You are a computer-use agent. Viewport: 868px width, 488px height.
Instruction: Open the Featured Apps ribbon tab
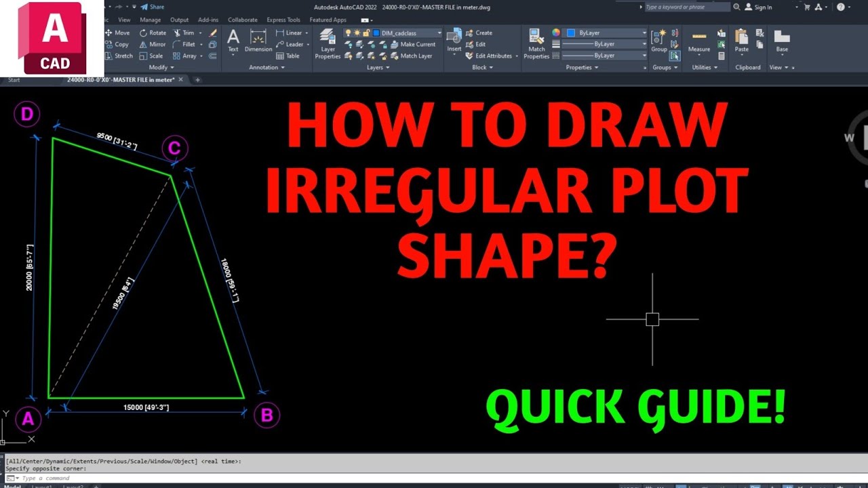pyautogui.click(x=328, y=20)
